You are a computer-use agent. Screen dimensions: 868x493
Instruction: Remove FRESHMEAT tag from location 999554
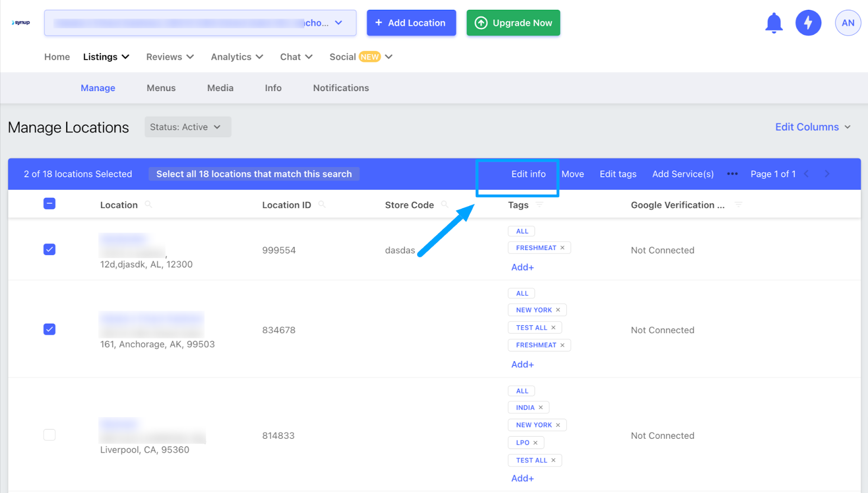click(x=563, y=248)
